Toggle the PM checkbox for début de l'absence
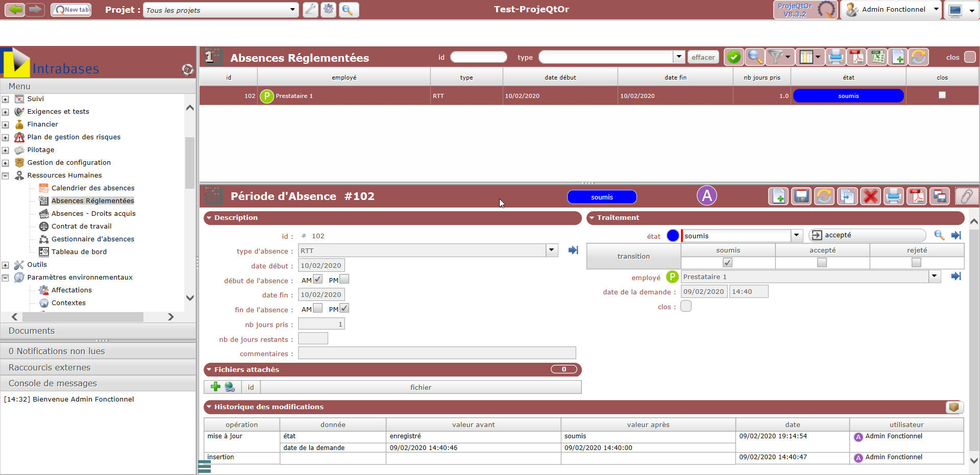The width and height of the screenshot is (980, 475). click(x=345, y=279)
